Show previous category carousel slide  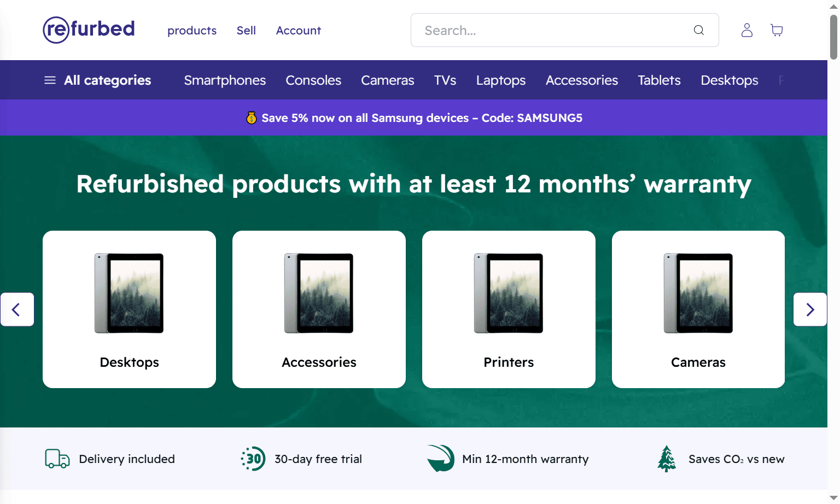(x=17, y=309)
